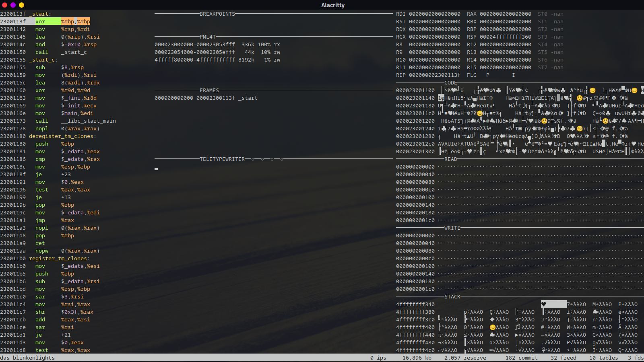
Task: Click the nopw 0(%rax,%rax) instruction
Action: (x=50, y=251)
